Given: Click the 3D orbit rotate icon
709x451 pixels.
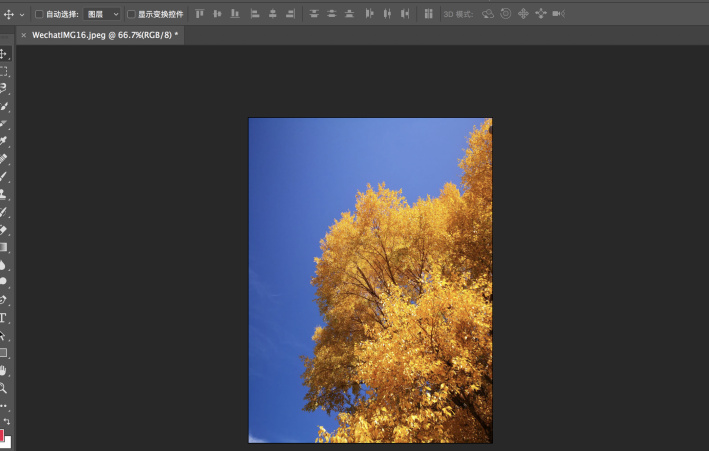Looking at the screenshot, I should 487,14.
